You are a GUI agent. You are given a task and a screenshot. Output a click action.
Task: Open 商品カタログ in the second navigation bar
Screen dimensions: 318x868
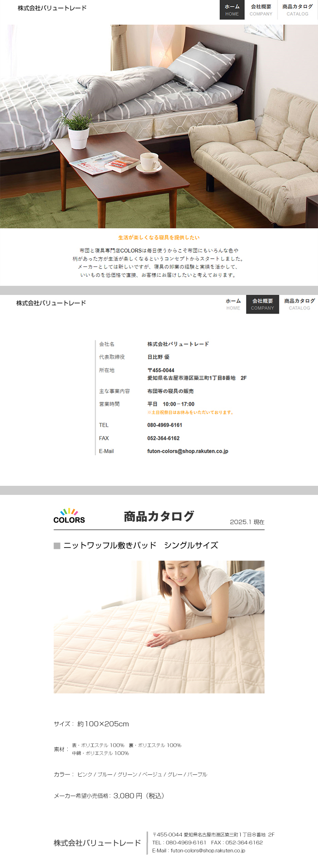pos(299,304)
